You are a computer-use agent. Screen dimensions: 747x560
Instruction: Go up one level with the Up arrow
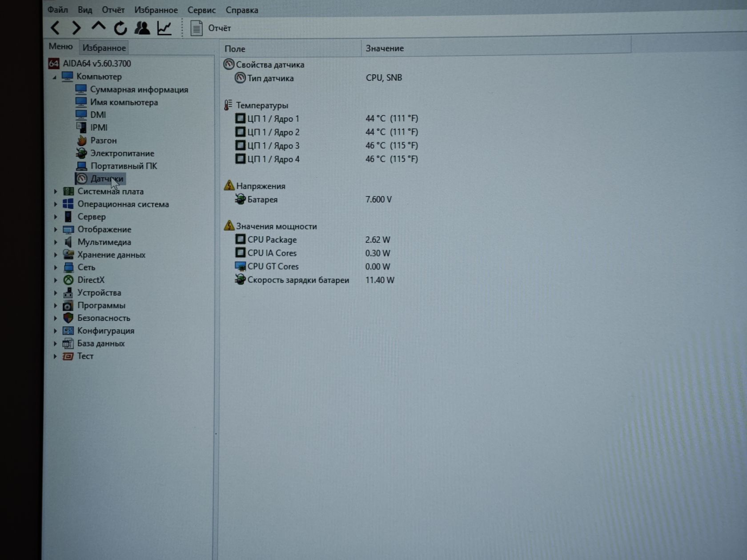click(x=98, y=27)
